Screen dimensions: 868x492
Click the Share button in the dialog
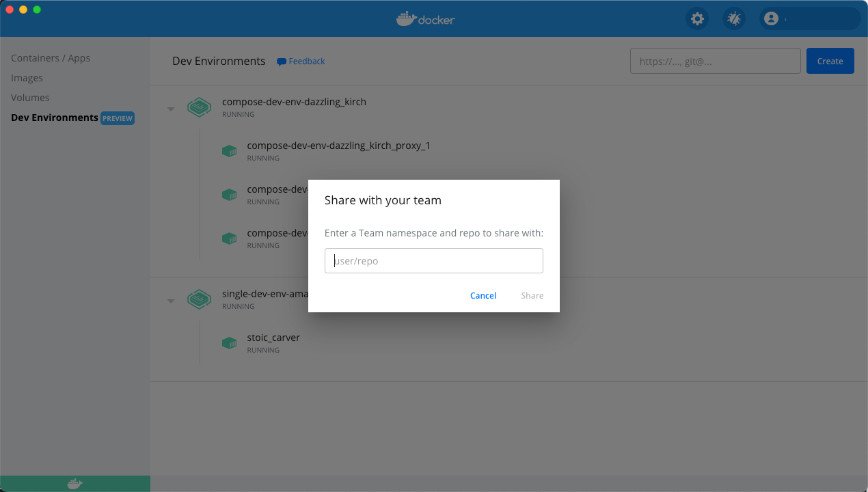[x=532, y=295]
